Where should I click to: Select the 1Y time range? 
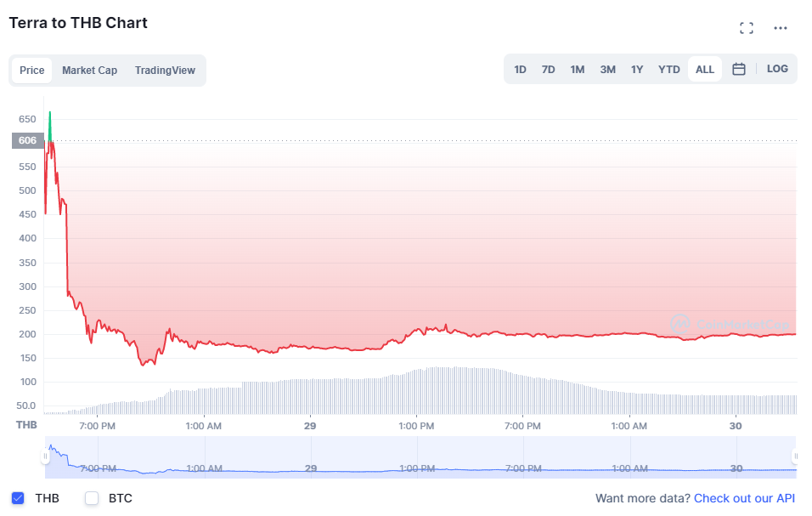point(637,70)
